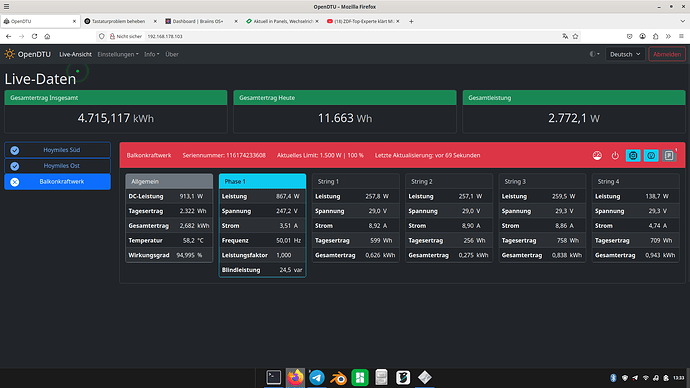The image size is (690, 388).
Task: Select the Balkonkraftwerk inverter entry
Action: click(57, 182)
